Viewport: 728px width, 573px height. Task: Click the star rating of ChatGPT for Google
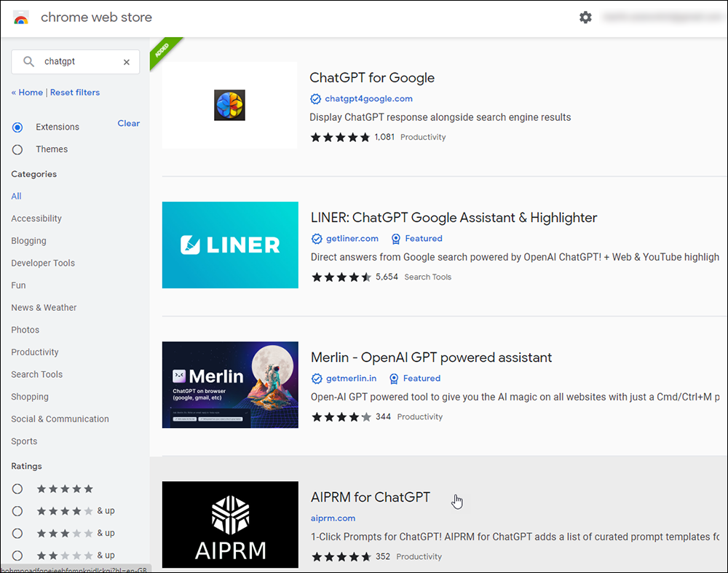pos(340,138)
